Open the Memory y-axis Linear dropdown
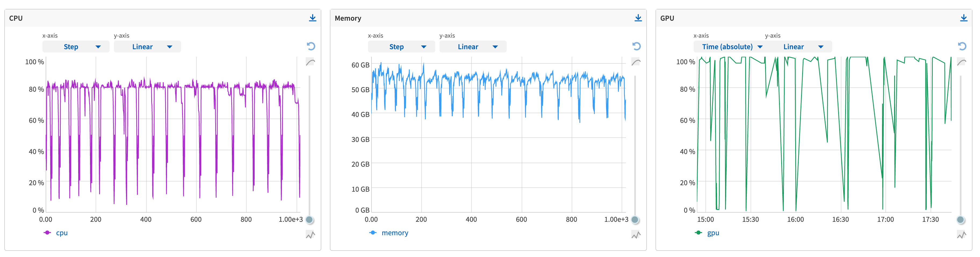 473,47
